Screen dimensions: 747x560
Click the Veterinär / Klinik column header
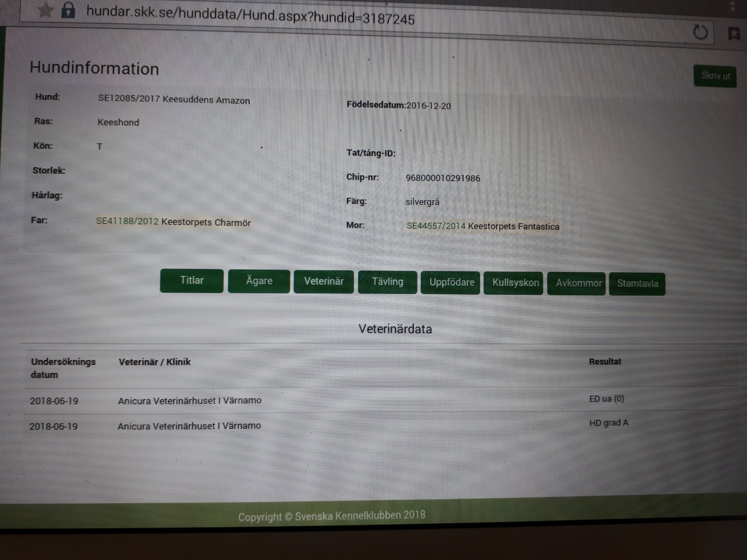154,362
